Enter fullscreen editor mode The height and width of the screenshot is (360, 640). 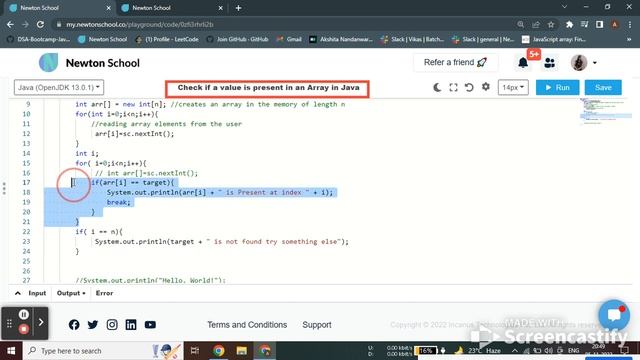(453, 87)
